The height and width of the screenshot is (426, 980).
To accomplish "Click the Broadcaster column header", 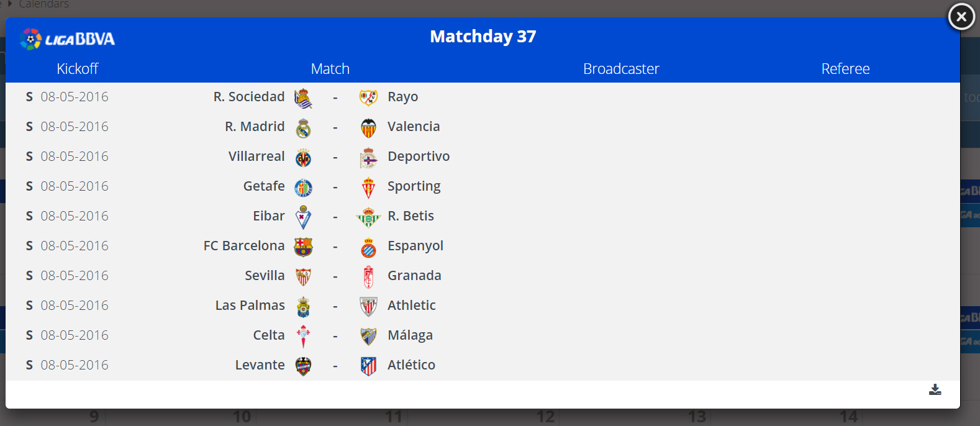I will 621,69.
